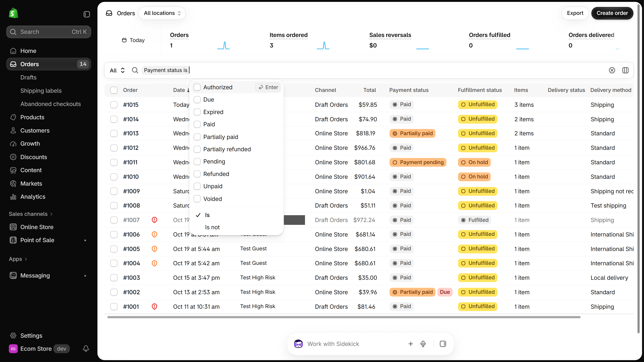Open the All locations dropdown
Viewport: 644px width, 362px height.
coord(162,13)
